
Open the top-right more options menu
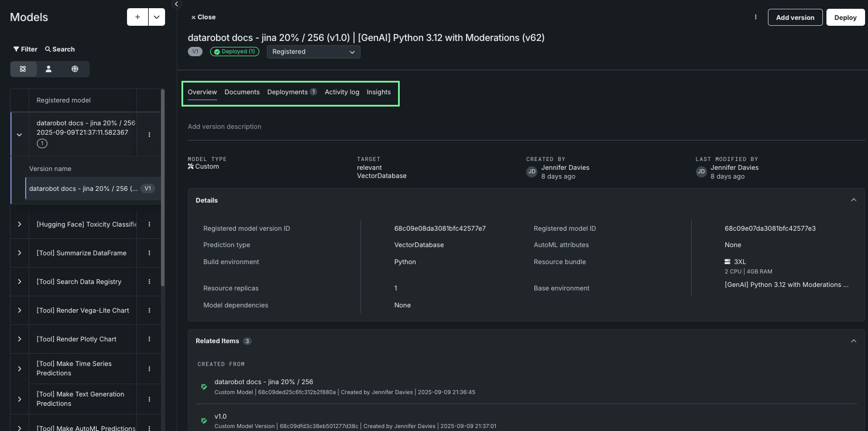coord(756,17)
